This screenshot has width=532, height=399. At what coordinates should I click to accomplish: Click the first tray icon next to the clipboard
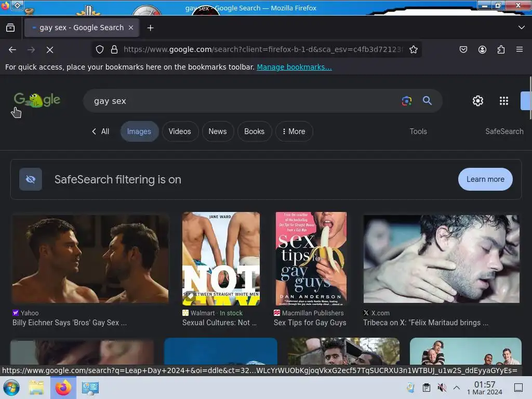pyautogui.click(x=410, y=388)
